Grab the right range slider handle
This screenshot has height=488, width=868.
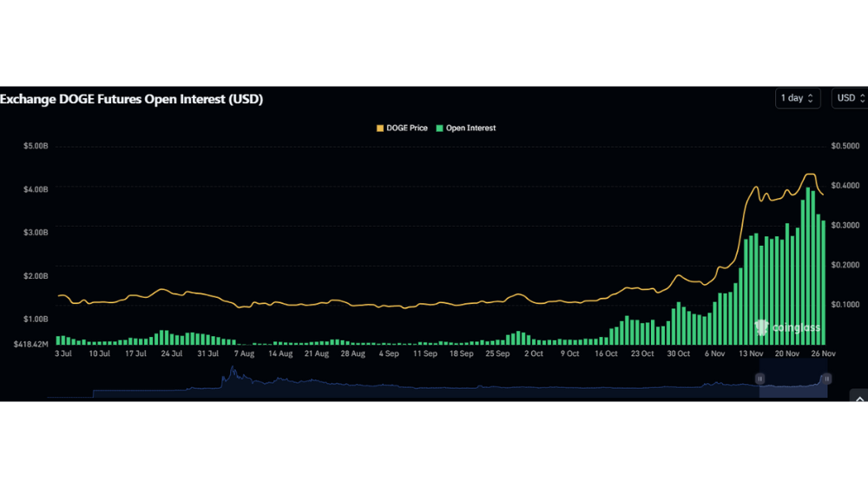pos(826,379)
